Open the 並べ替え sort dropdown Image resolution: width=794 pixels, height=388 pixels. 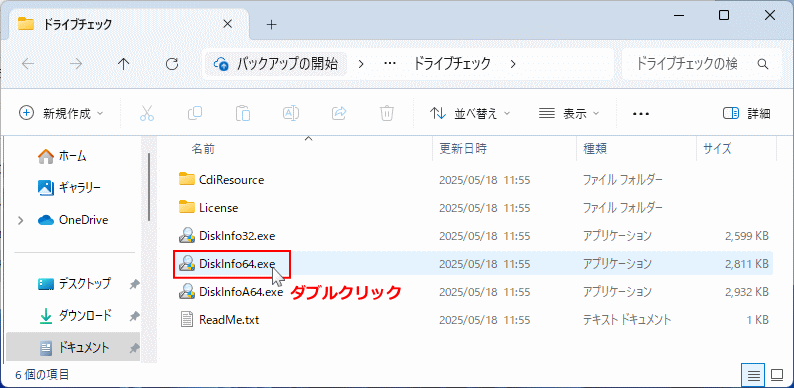[470, 113]
